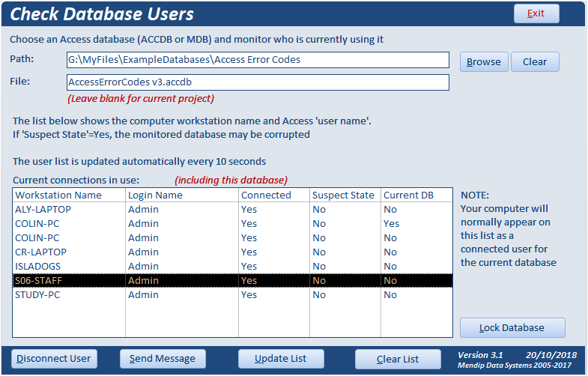Refresh connections with Update List button
The width and height of the screenshot is (588, 376).
pos(281,359)
